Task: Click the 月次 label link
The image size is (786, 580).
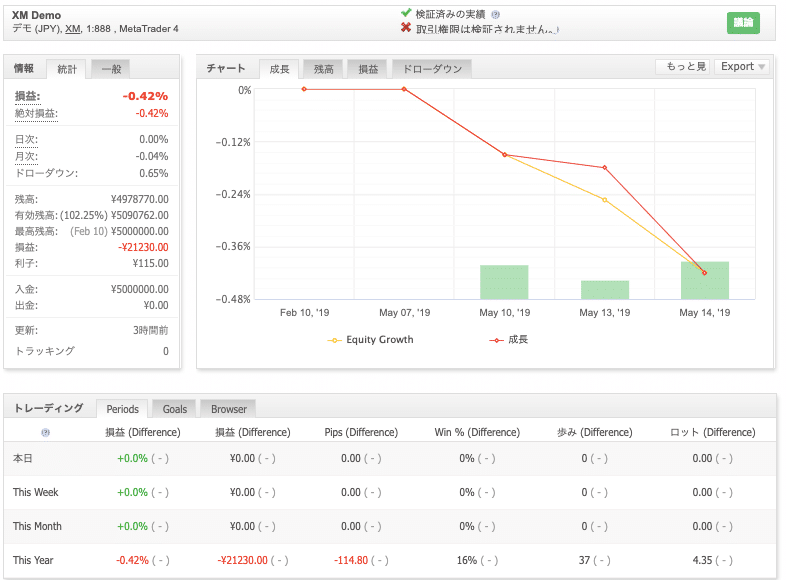Action: click(26, 157)
